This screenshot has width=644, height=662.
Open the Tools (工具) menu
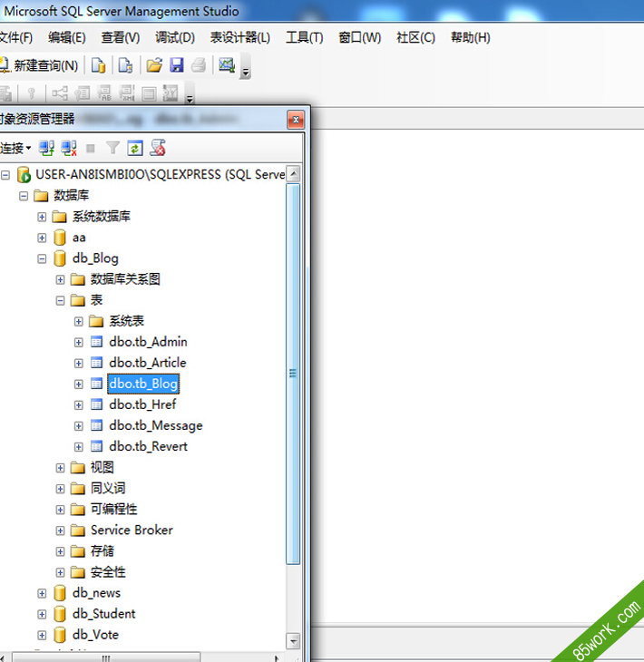305,37
